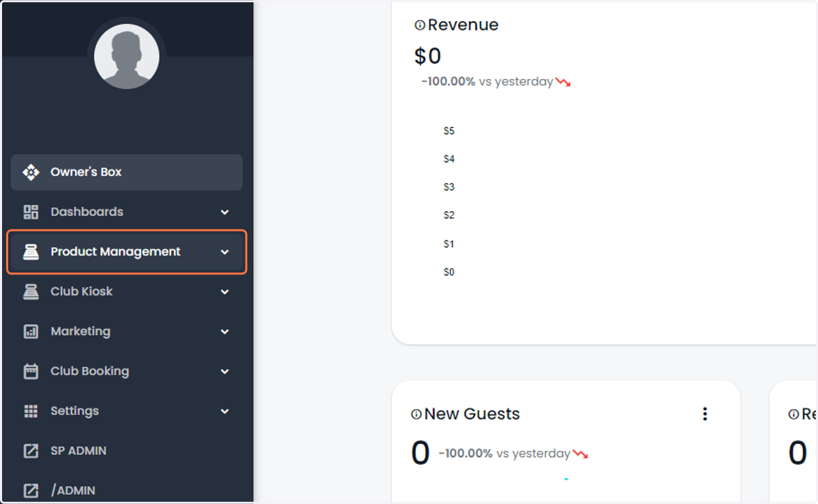
Task: Expand the Marketing chevron
Action: tap(225, 332)
